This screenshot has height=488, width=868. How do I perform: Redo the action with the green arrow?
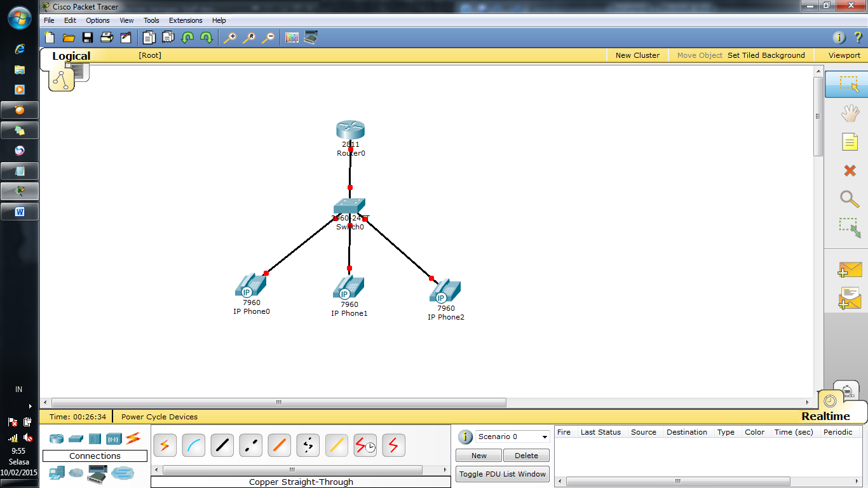[206, 37]
